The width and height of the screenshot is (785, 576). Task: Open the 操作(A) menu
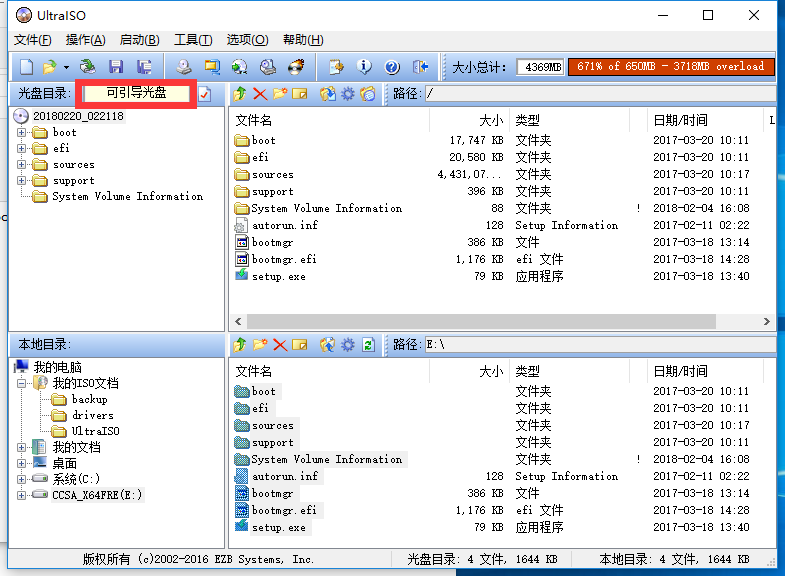(x=86, y=40)
